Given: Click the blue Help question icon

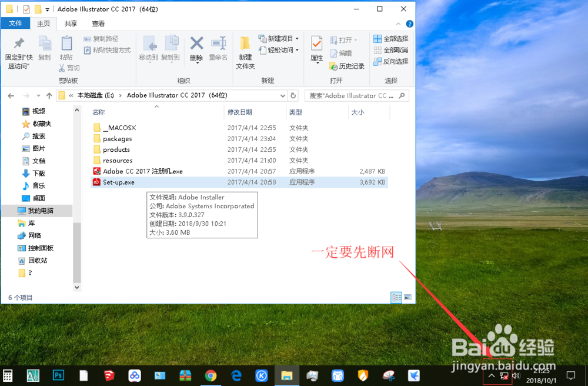Looking at the screenshot, I should pyautogui.click(x=409, y=24).
